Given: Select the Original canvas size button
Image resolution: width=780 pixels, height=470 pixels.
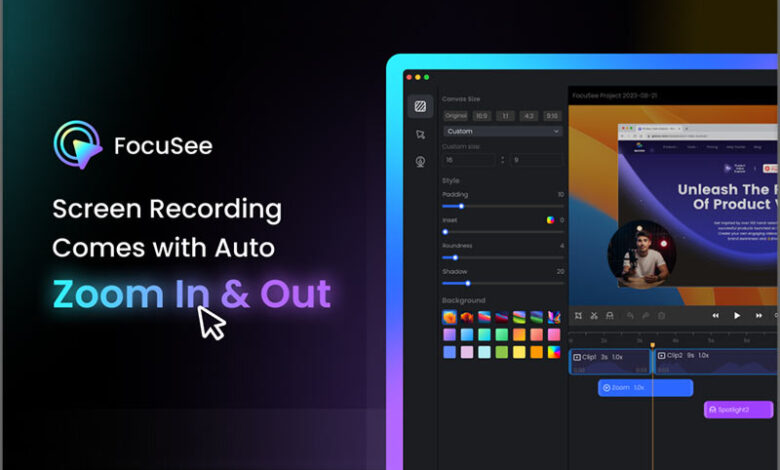Looking at the screenshot, I should [456, 116].
